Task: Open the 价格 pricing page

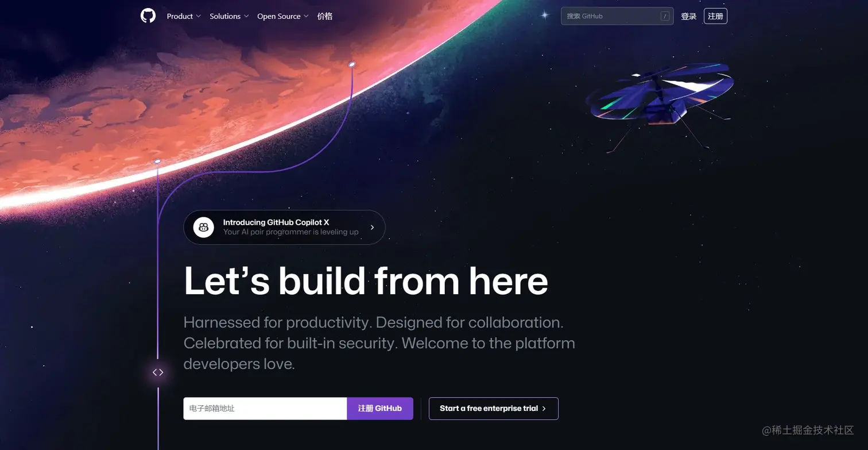Action: point(325,16)
